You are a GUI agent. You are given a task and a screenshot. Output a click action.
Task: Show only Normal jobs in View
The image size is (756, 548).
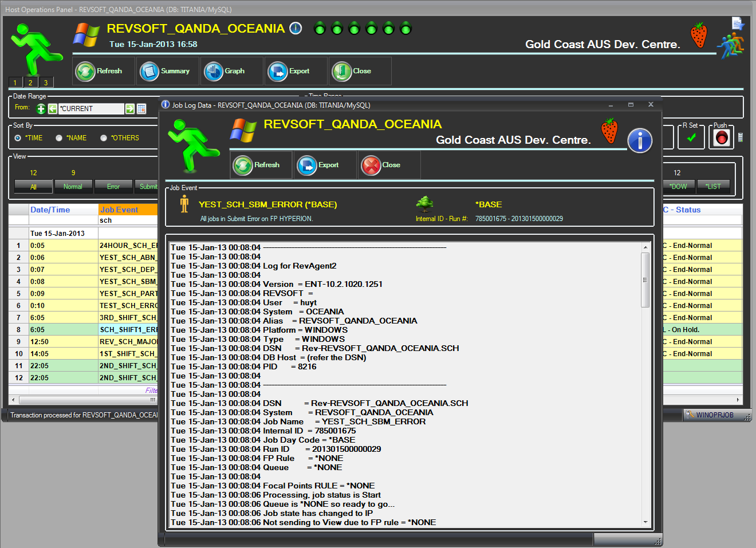coord(73,187)
